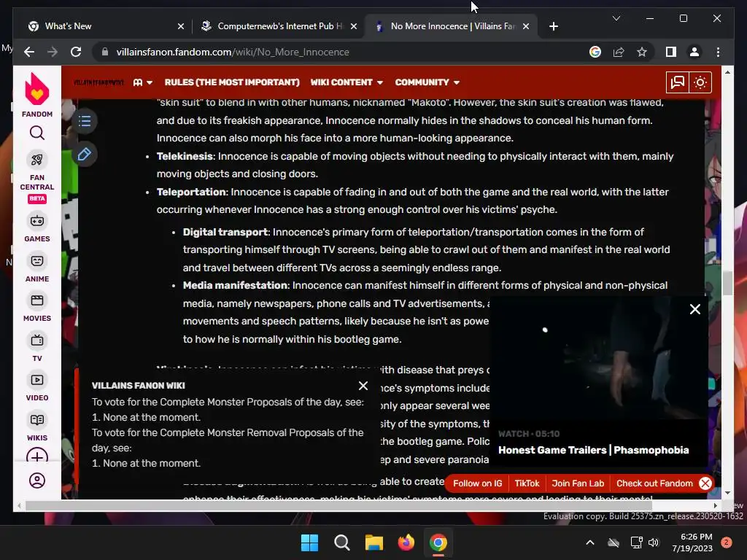Reload the current page
The image size is (747, 560).
(x=76, y=52)
